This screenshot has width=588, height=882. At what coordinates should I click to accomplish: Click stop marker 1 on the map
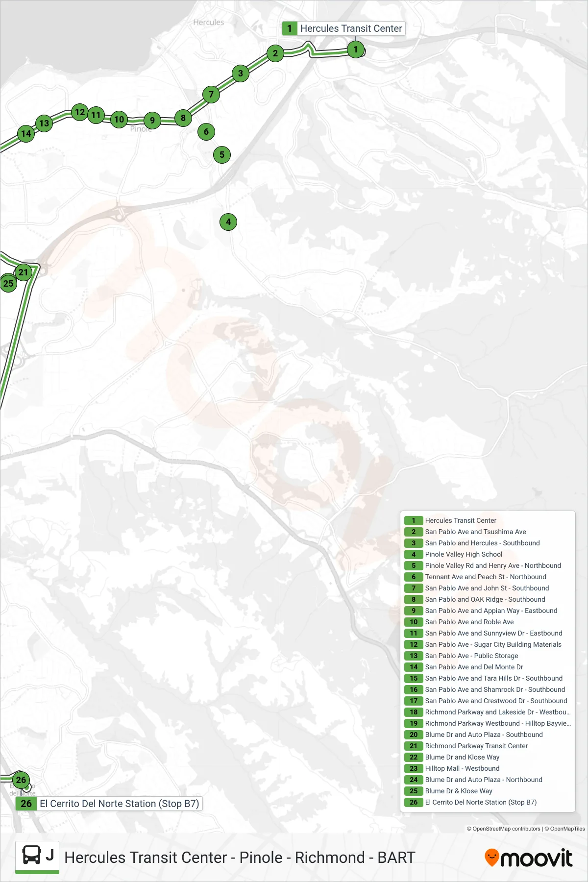tap(356, 49)
